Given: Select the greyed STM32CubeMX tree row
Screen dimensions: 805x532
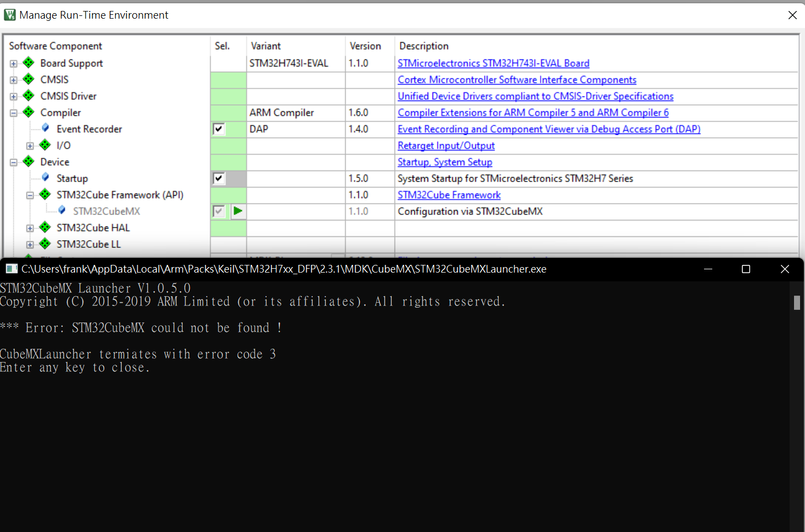Looking at the screenshot, I should click(x=106, y=211).
